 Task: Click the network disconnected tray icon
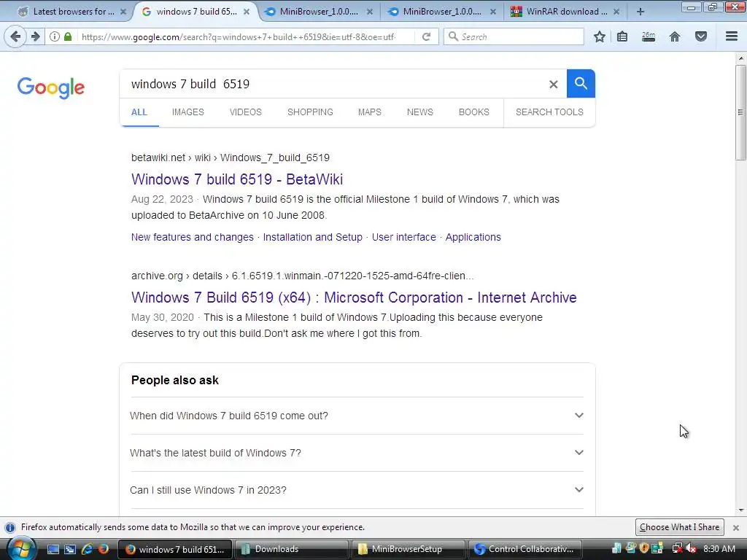pyautogui.click(x=677, y=548)
